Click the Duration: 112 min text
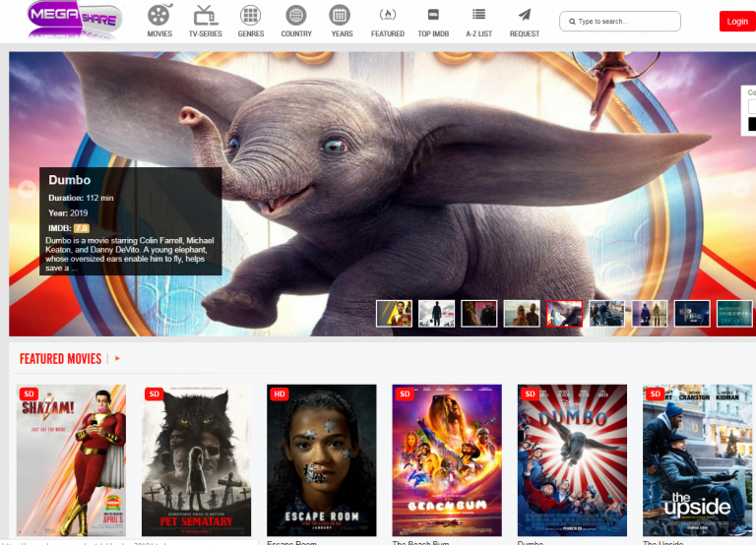 81,198
